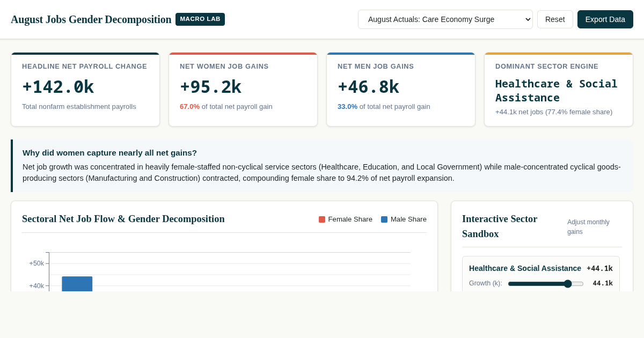Click the +46.8k net men job gains value
Image resolution: width=644 pixels, height=338 pixels.
pyautogui.click(x=368, y=87)
